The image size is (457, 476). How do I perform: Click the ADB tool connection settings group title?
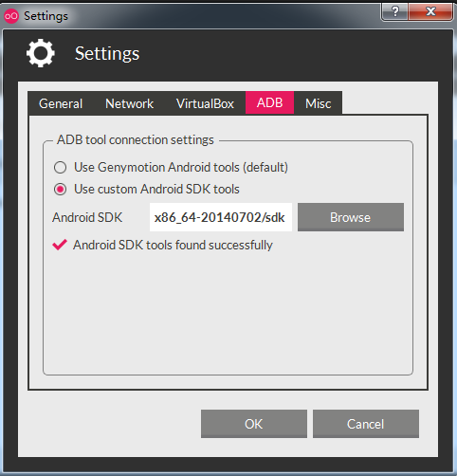click(x=136, y=139)
